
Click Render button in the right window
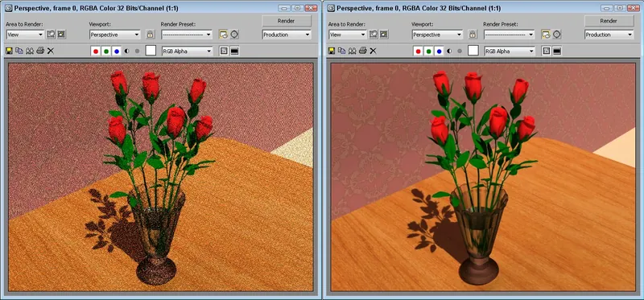pyautogui.click(x=609, y=21)
